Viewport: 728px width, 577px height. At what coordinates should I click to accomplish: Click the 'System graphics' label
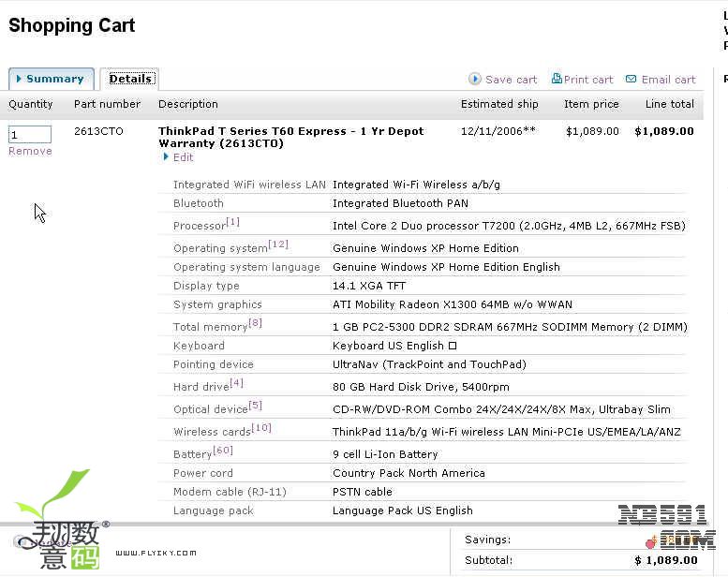click(217, 304)
